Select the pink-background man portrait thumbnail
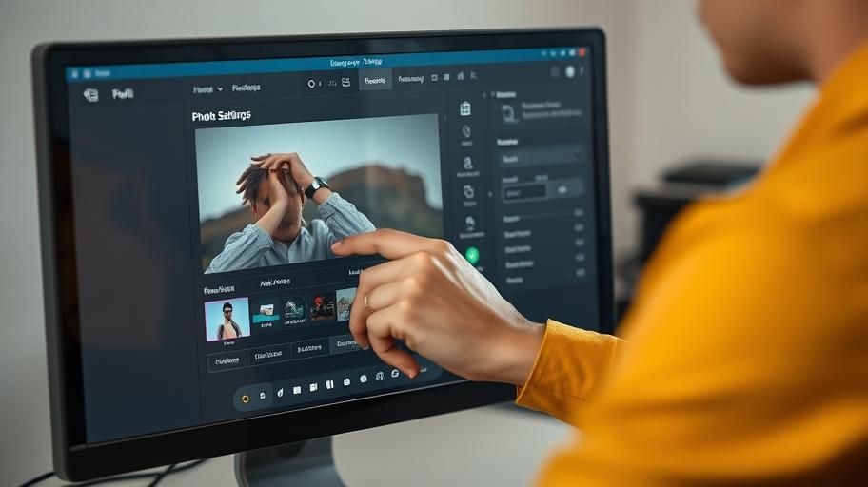Viewport: 868px width, 487px height. point(227,320)
